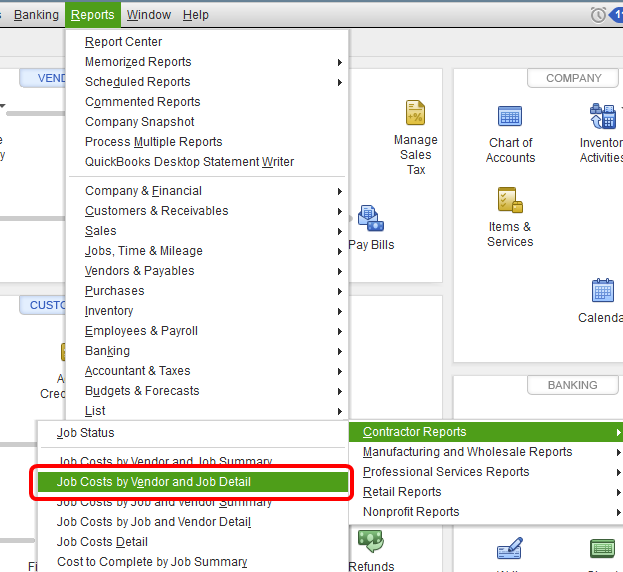Expand Accountant & Taxes submenu

[207, 371]
